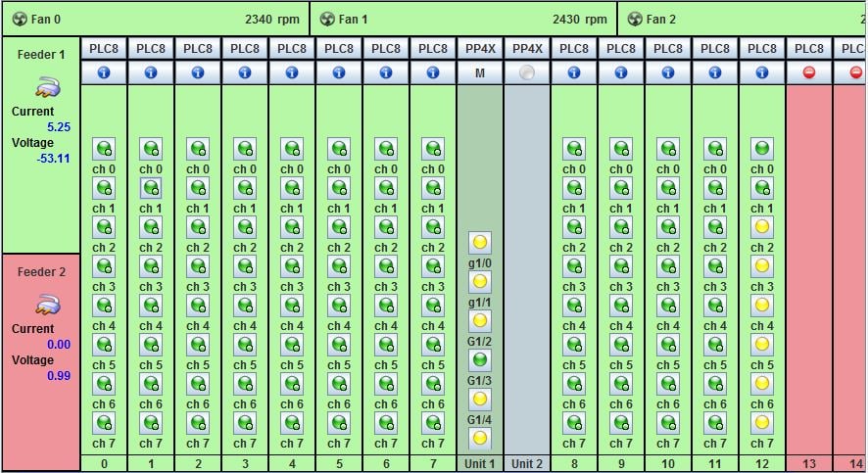Click the Fan 2 icon
This screenshot has height=473, width=868.
[635, 20]
